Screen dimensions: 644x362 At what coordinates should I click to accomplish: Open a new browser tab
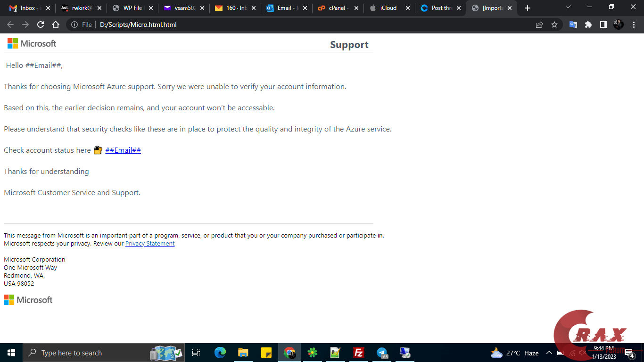tap(528, 8)
